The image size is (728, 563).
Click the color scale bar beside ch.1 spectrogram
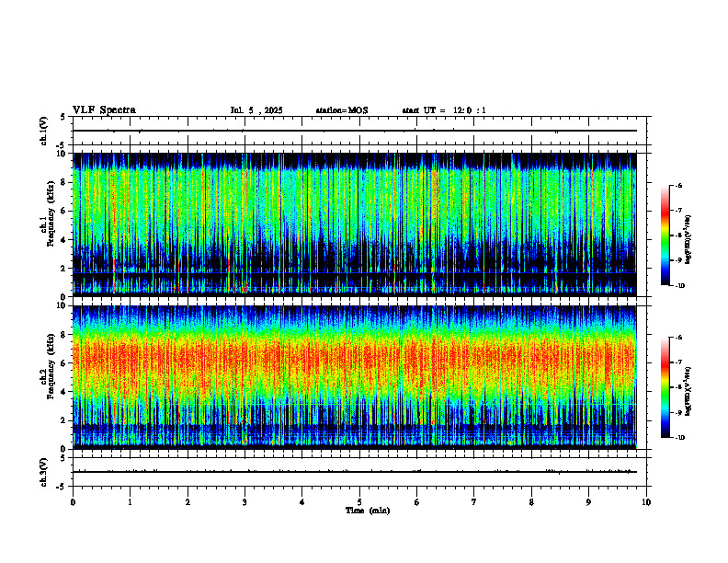click(x=665, y=236)
